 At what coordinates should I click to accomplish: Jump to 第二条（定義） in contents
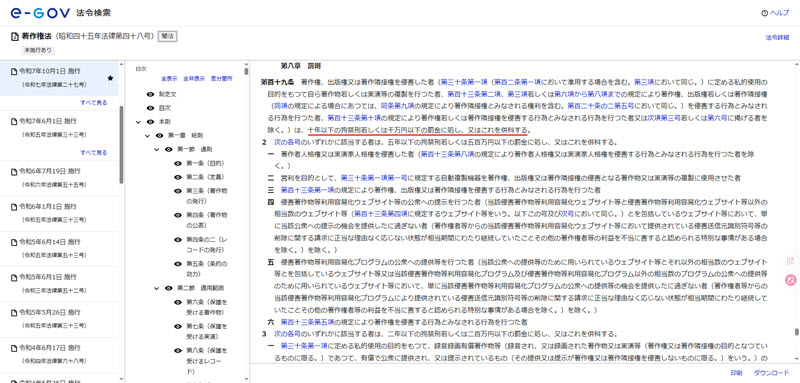205,177
